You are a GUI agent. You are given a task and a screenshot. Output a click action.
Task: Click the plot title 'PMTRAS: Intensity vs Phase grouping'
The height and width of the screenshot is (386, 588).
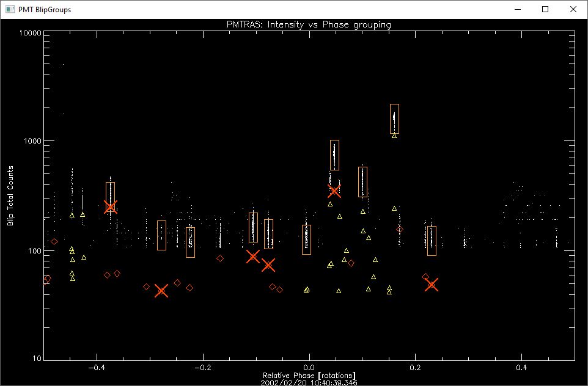pos(309,25)
